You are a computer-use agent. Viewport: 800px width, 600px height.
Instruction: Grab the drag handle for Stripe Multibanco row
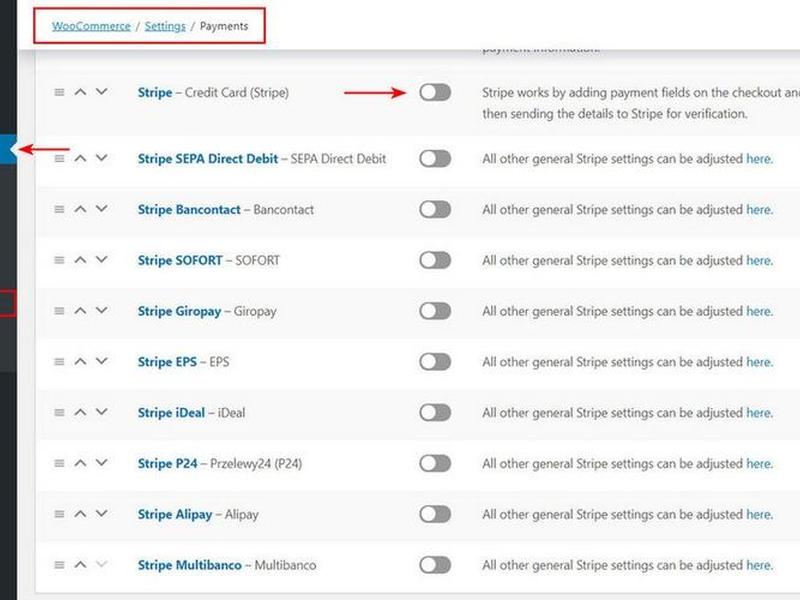59,565
